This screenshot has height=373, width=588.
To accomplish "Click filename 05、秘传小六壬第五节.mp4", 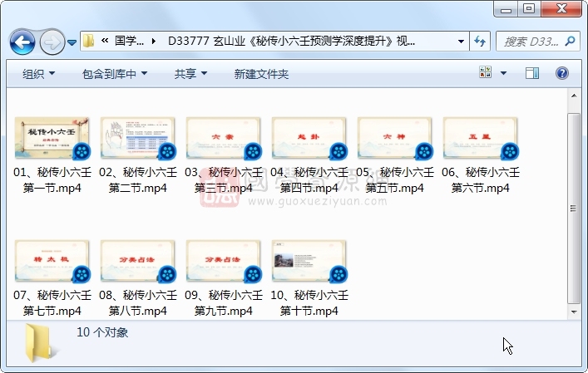I will click(x=394, y=179).
